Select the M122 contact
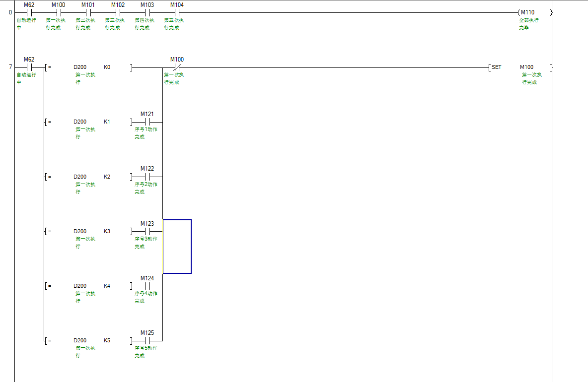The width and height of the screenshot is (588, 382). [x=147, y=177]
